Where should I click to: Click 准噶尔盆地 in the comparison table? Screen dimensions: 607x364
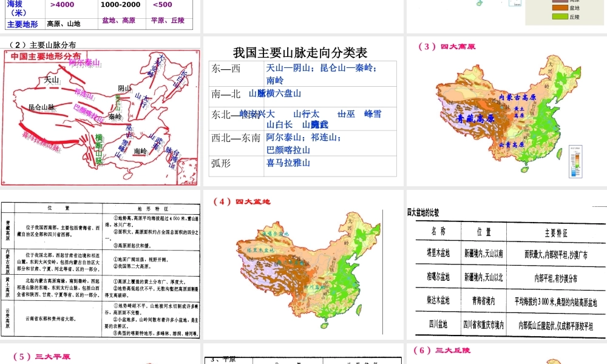coord(438,277)
